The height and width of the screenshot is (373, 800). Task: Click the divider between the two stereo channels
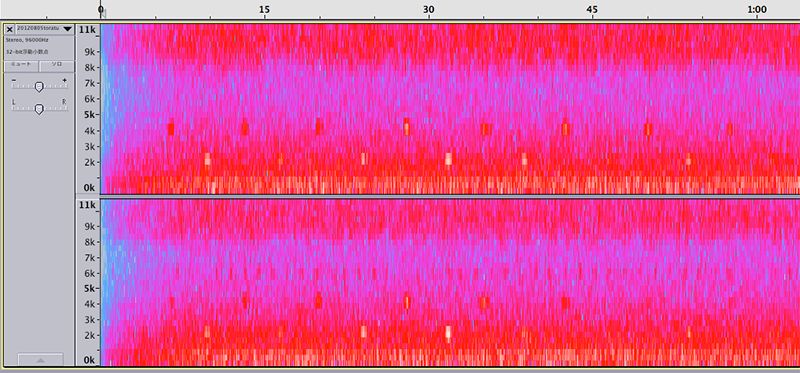[x=449, y=196]
